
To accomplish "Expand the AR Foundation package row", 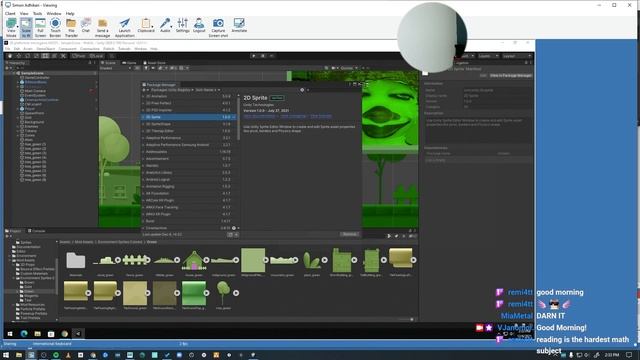I will (143, 193).
